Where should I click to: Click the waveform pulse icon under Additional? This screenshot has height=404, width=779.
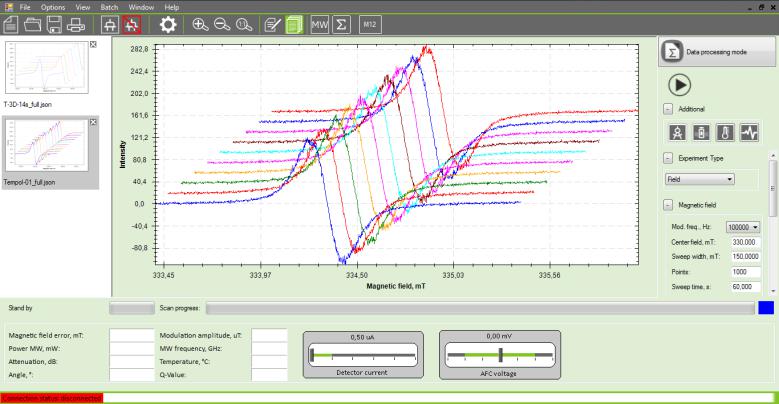tap(749, 131)
